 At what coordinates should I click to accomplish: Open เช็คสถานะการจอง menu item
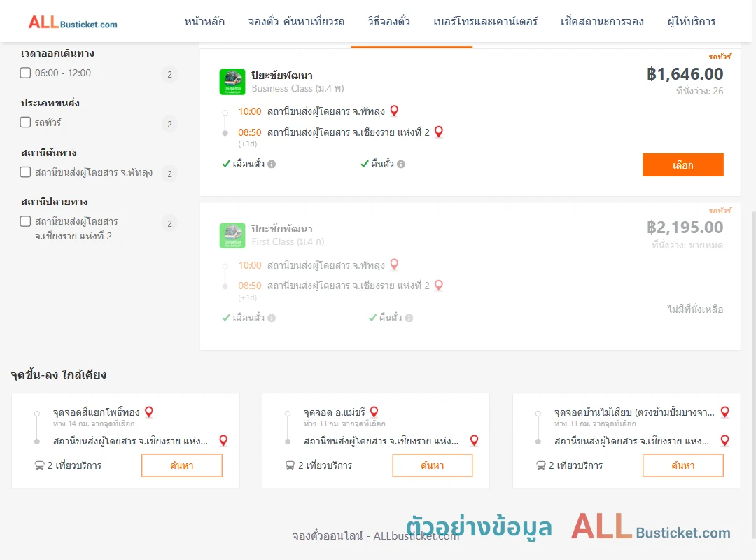point(602,22)
